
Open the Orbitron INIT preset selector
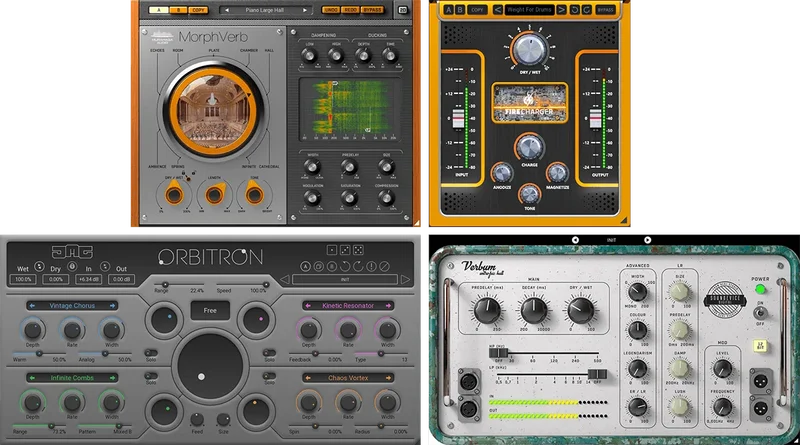point(345,280)
